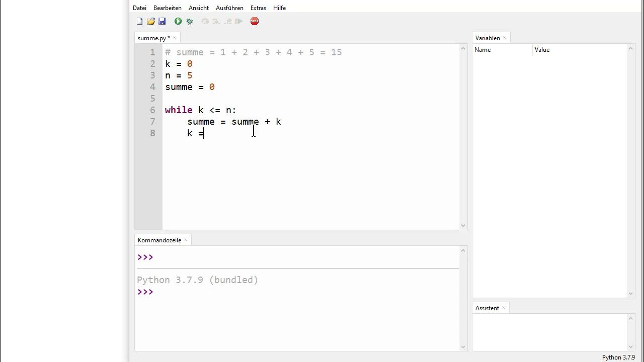Click the greyed-out Step out icon
The height and width of the screenshot is (362, 644).
pyautogui.click(x=227, y=21)
